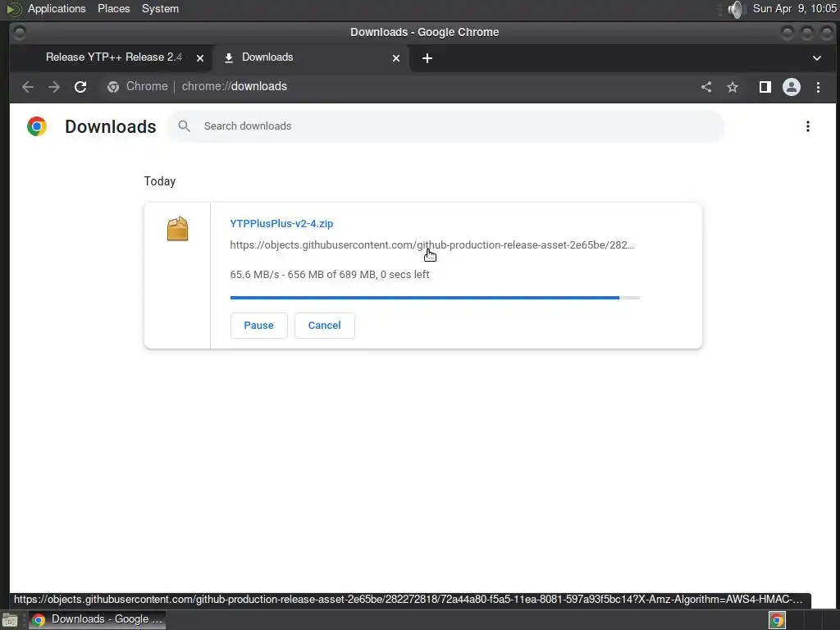Open the System menu
The image size is (840, 630).
coord(160,8)
